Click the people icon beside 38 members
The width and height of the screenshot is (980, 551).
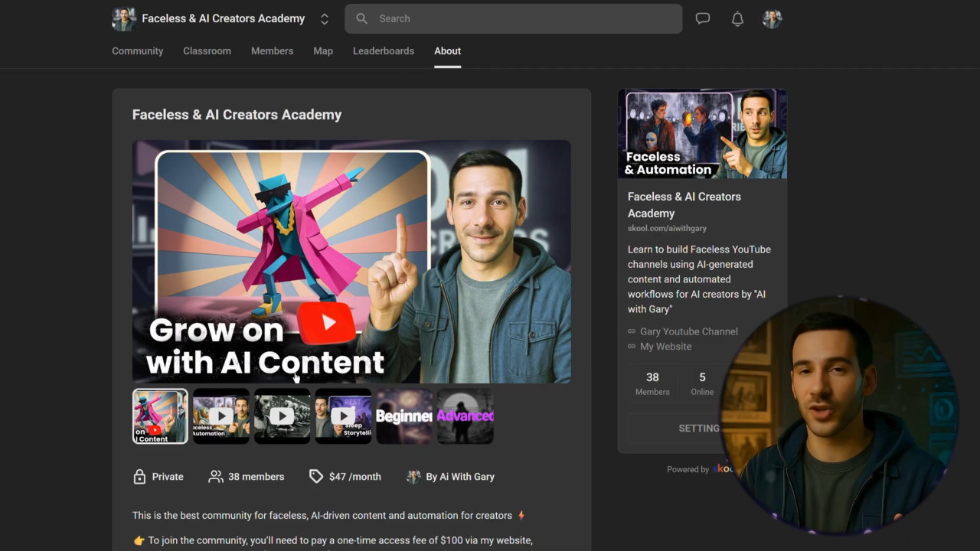(216, 477)
